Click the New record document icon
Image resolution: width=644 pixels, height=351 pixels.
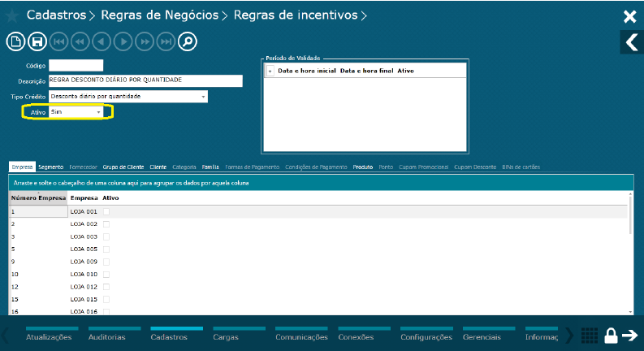pos(15,41)
